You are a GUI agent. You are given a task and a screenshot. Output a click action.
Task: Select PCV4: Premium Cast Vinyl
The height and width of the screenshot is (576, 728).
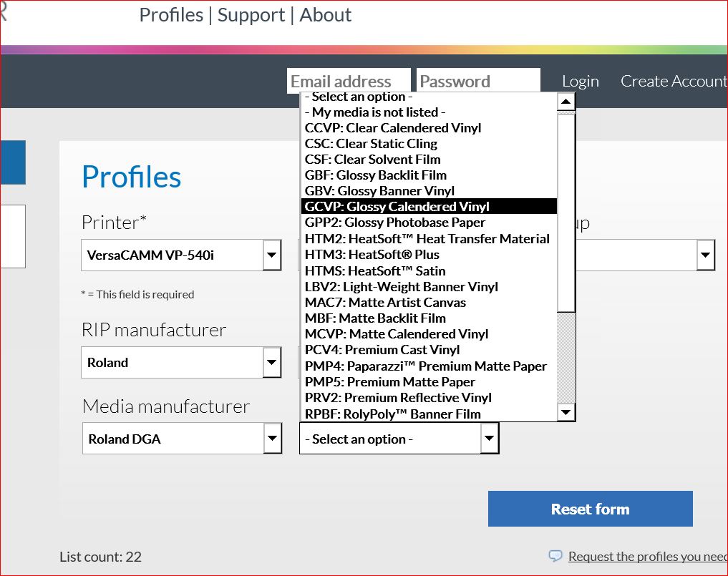[429, 349]
